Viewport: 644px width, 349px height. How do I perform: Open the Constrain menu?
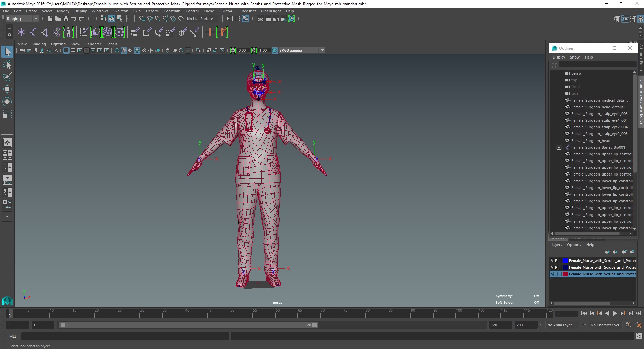(172, 11)
